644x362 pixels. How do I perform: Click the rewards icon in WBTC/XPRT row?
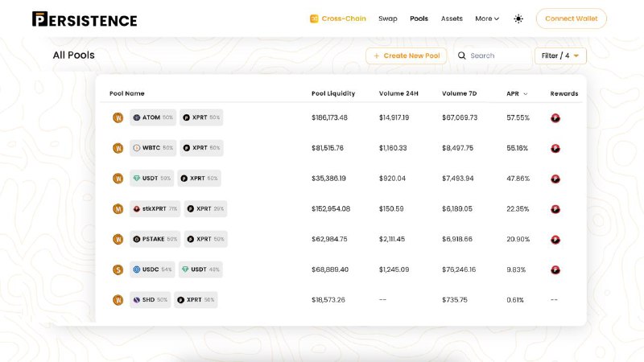pyautogui.click(x=555, y=149)
